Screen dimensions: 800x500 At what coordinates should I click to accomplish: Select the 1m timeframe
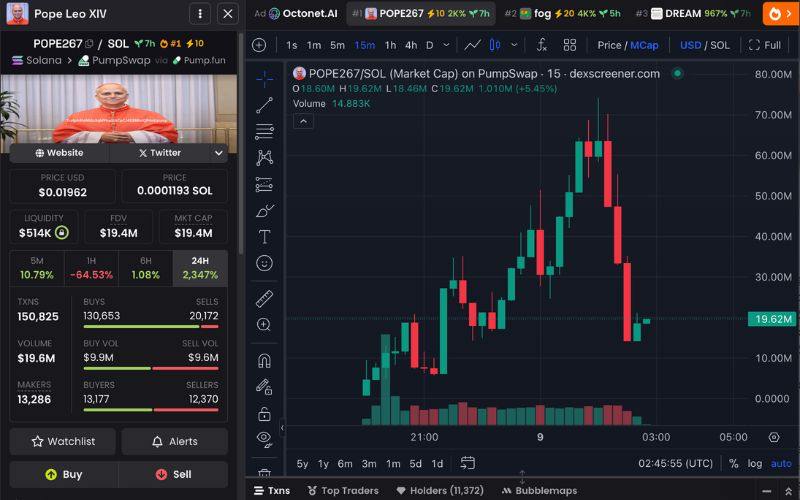(314, 45)
